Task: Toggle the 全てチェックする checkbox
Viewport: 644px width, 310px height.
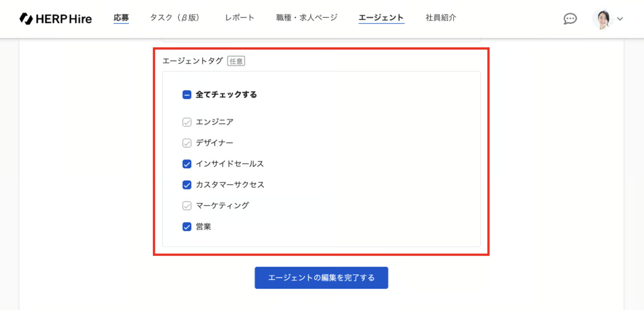Action: point(187,95)
